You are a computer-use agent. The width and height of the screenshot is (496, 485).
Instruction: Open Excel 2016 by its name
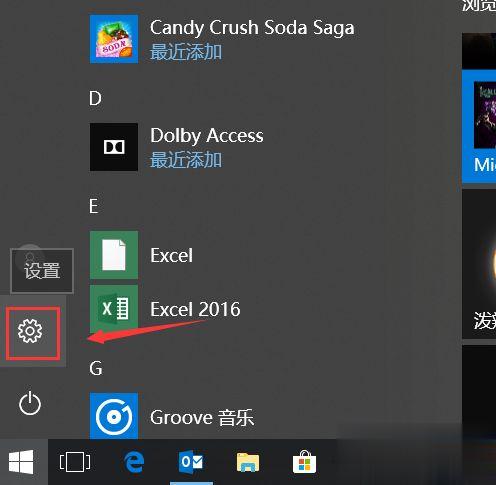coord(195,309)
